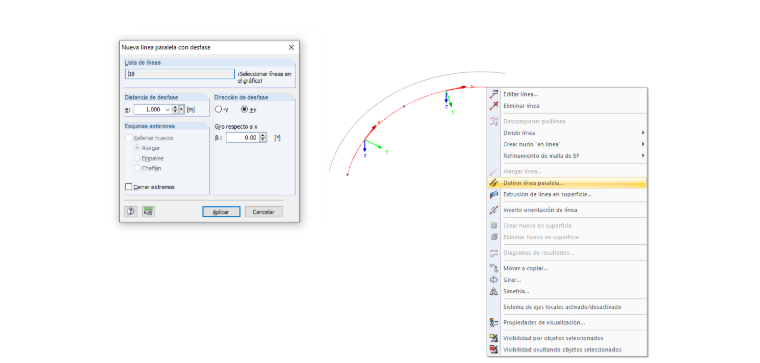Close the Nueva línea paralela dialog
Viewport: 760px width, 363px height.
coord(291,47)
